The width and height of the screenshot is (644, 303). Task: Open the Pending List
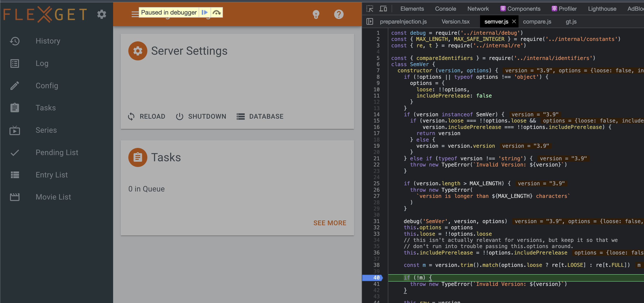pos(57,152)
